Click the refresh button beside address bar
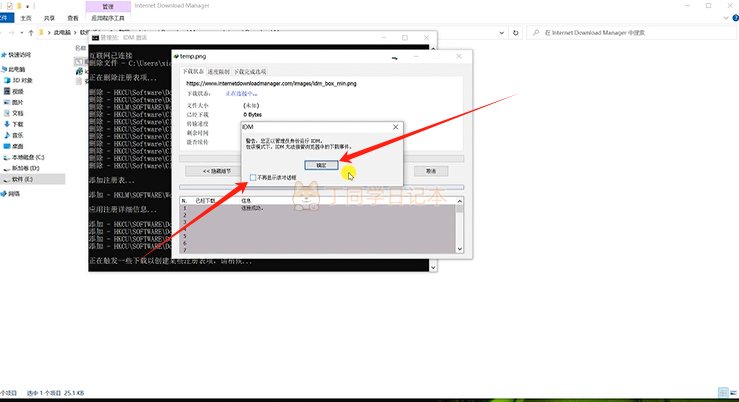Image resolution: width=739 pixels, height=402 pixels. tap(516, 33)
